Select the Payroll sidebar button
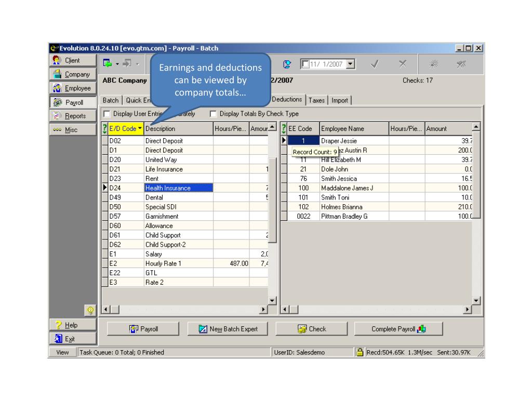 click(x=73, y=102)
